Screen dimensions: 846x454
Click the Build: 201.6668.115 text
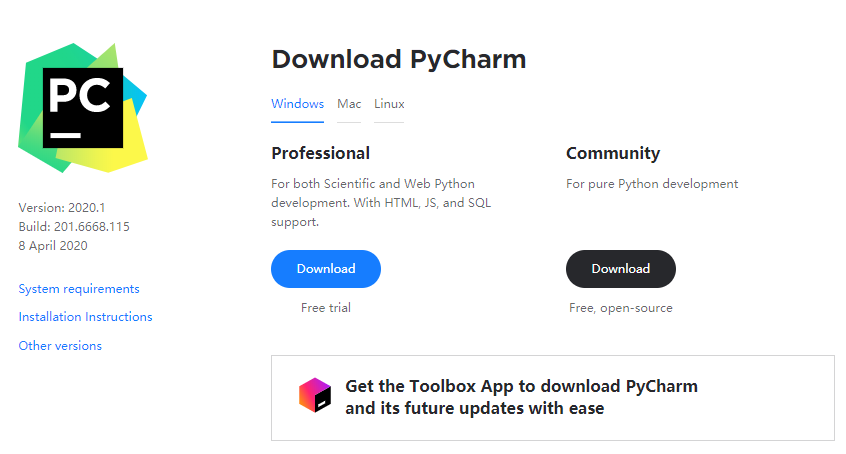[74, 227]
